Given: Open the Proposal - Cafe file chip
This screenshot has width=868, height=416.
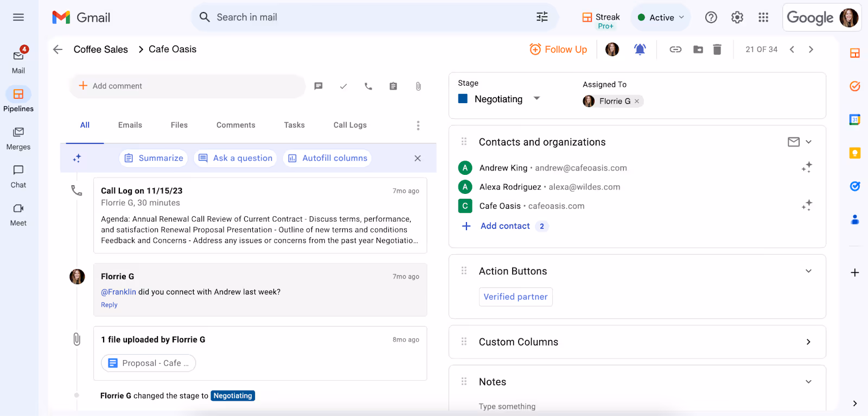Looking at the screenshot, I should (x=149, y=363).
